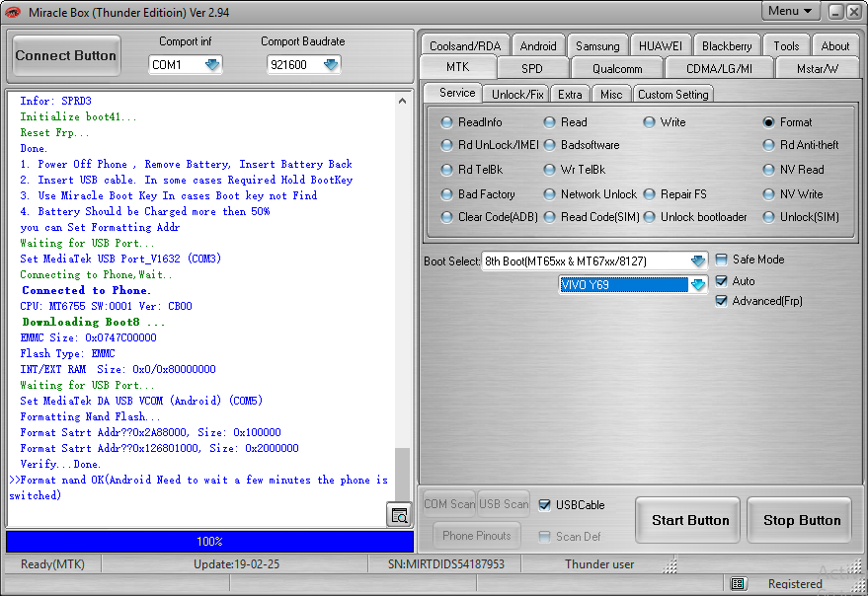
Task: Open the Tools tab
Action: pyautogui.click(x=786, y=46)
